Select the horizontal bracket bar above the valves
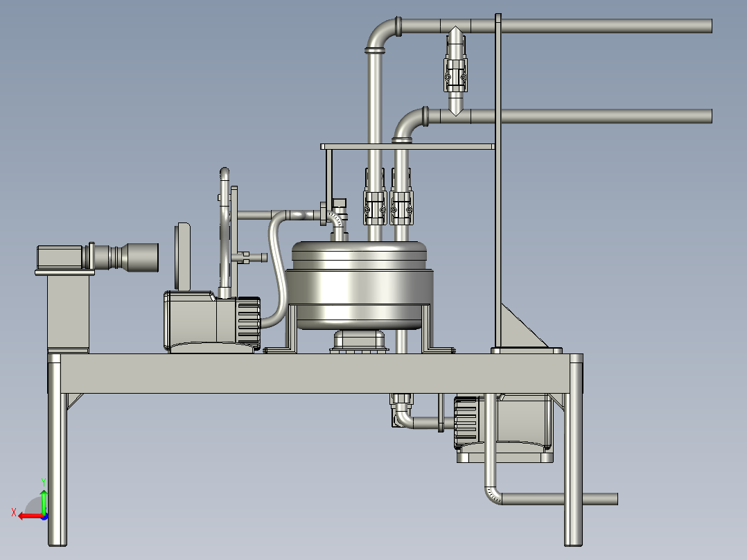 (407, 147)
